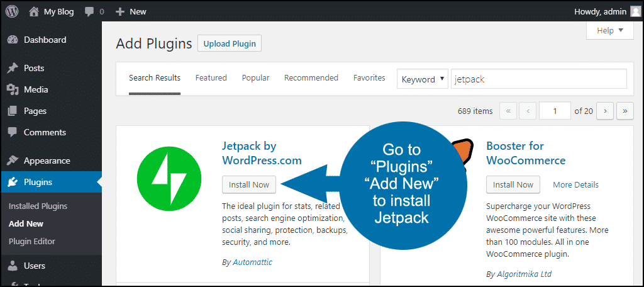644x287 pixels.
Task: Install Jetpack by WordPress.com now
Action: (249, 184)
